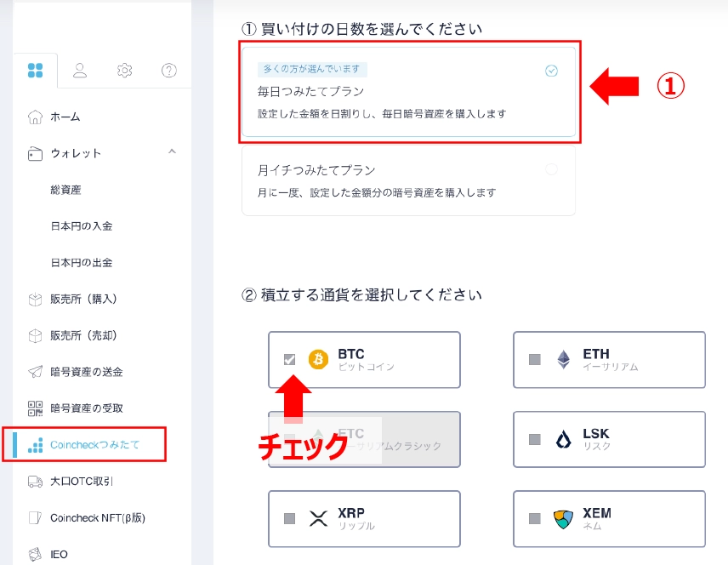Check the LSK リスク checkbox
This screenshot has width=728, height=565.
(x=534, y=439)
